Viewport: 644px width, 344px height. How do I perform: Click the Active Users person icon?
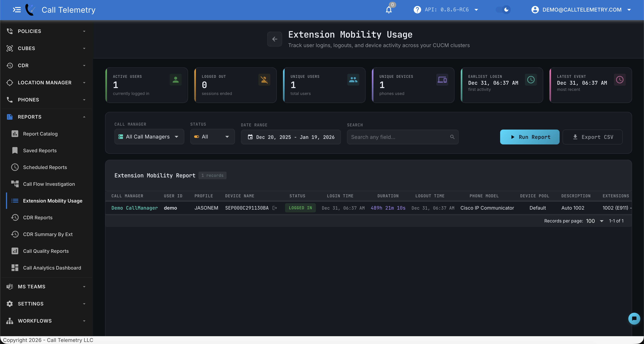pos(176,79)
